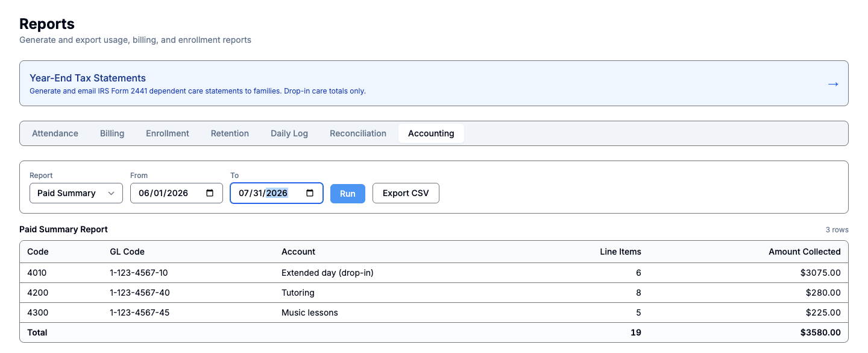Click the Tutoring account cell
868x353 pixels.
[x=298, y=293]
